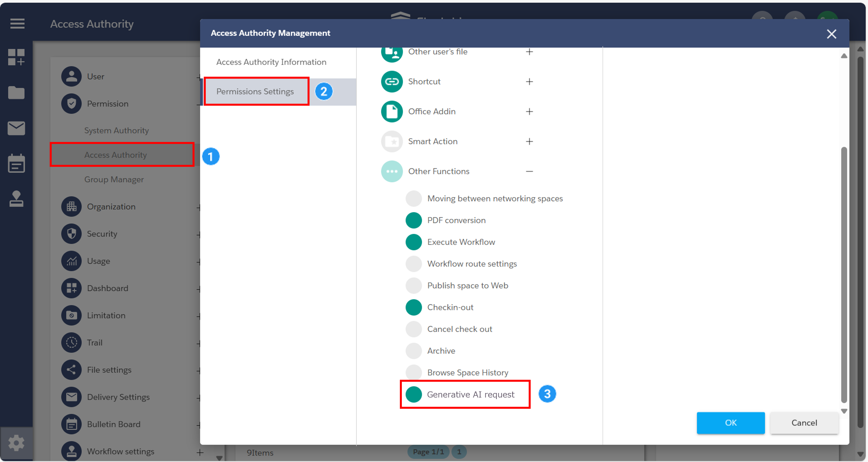The width and height of the screenshot is (868, 462).
Task: Click the Delivery Settings envelope icon
Action: pos(71,397)
